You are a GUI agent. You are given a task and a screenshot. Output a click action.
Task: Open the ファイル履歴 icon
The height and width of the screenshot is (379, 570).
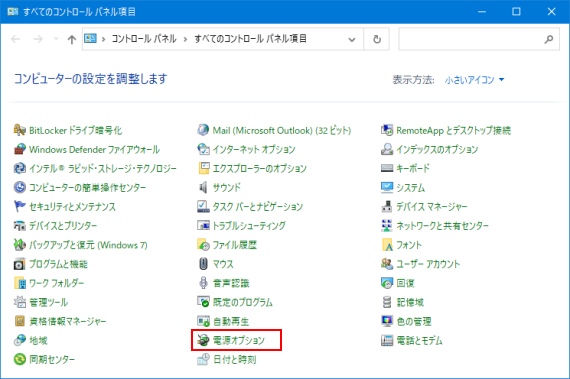coord(203,245)
